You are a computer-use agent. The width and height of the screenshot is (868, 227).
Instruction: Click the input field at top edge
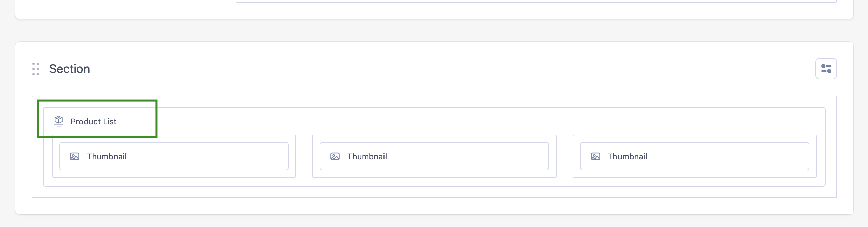pos(536,1)
